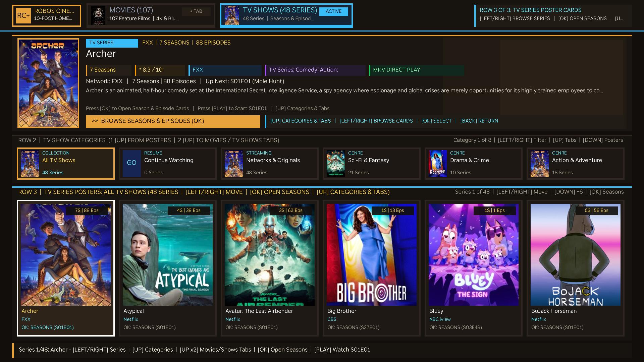
Task: Click the < TAB badge on Movies
Action: [196, 11]
